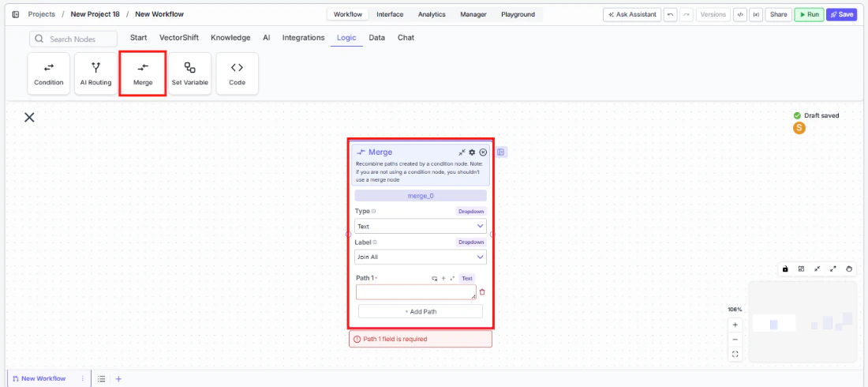The width and height of the screenshot is (868, 387).
Task: Open the VectorShift node category
Action: coord(179,38)
